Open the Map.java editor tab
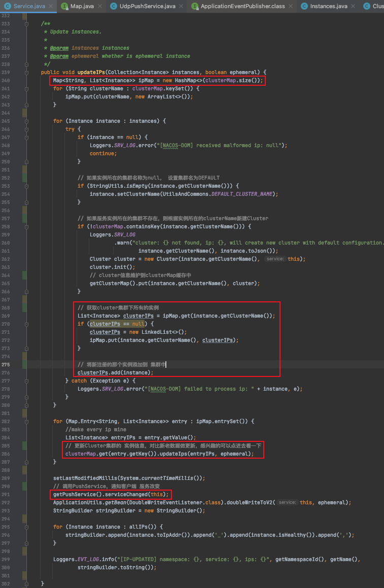Image resolution: width=384 pixels, height=588 pixels. [82, 6]
